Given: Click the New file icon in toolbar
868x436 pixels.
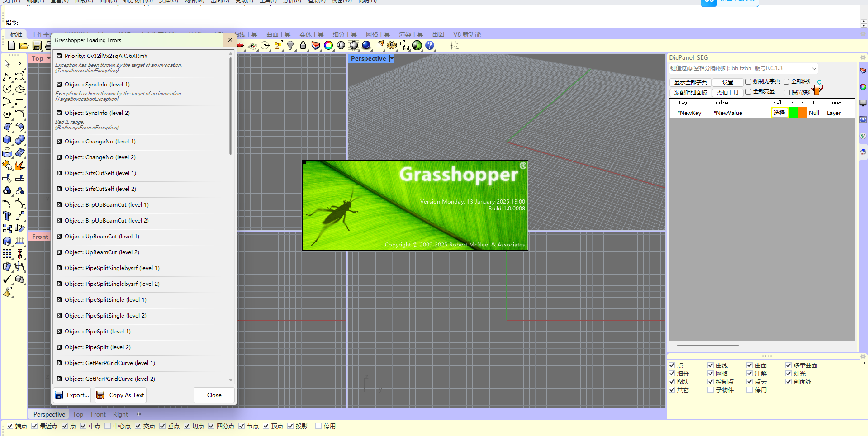Looking at the screenshot, I should click(11, 45).
